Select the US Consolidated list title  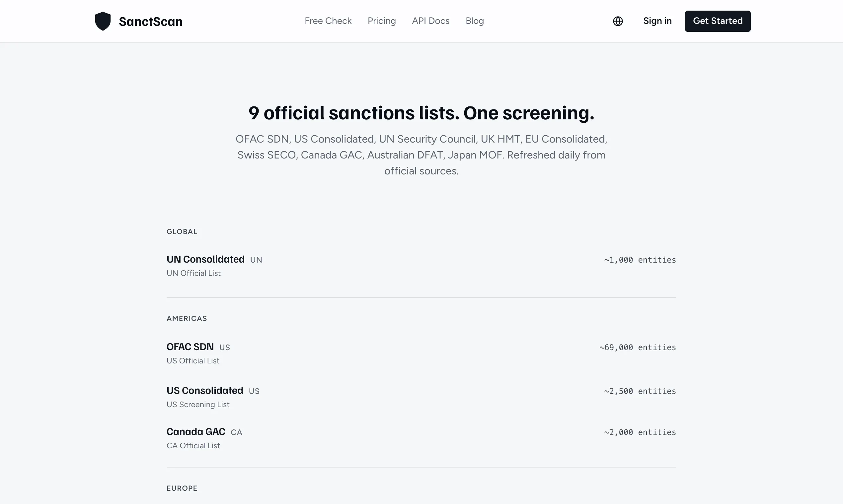coord(205,391)
